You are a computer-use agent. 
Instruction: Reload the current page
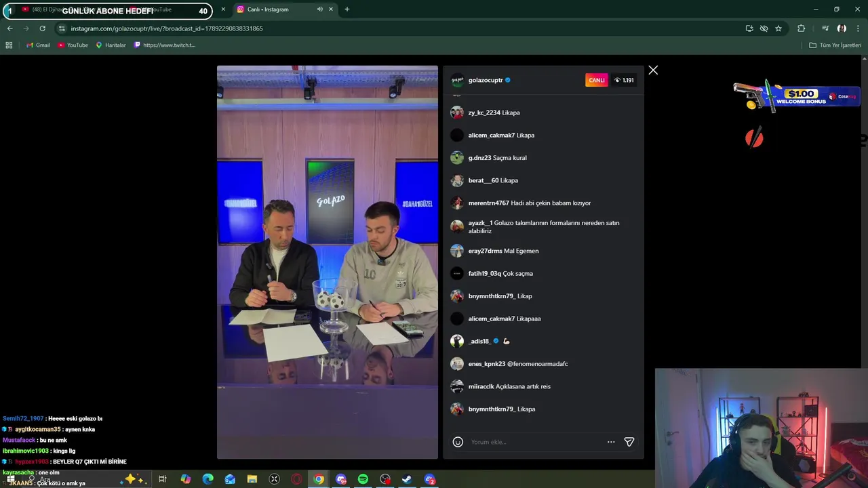tap(42, 28)
